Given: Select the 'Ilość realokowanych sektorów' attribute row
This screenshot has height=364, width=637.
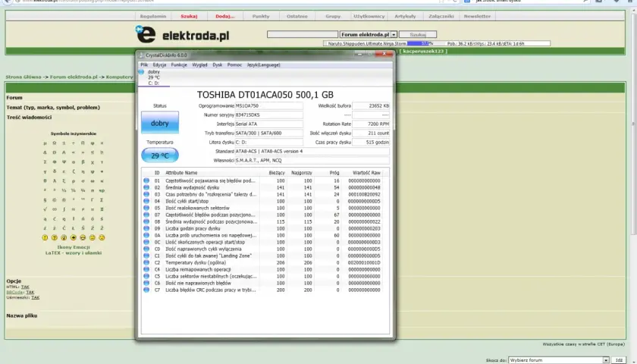Looking at the screenshot, I should point(263,208).
